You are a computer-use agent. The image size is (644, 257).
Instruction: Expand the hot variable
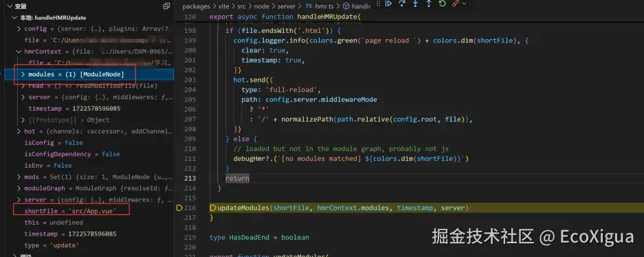pyautogui.click(x=19, y=131)
